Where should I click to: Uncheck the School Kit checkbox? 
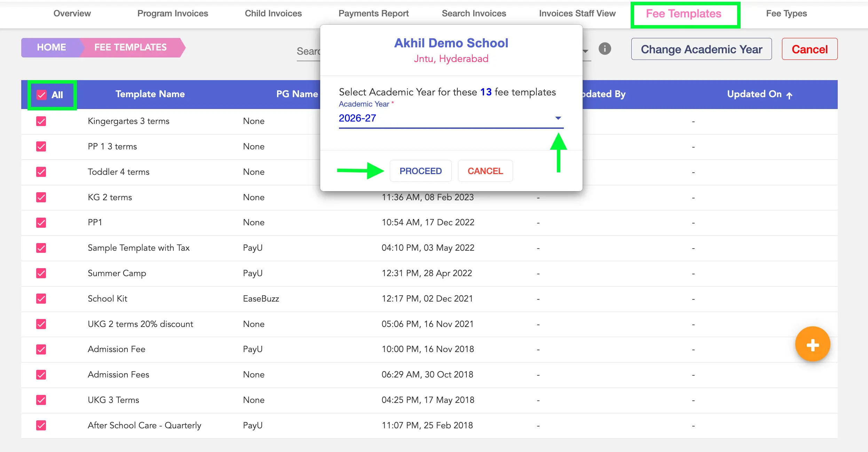41,299
